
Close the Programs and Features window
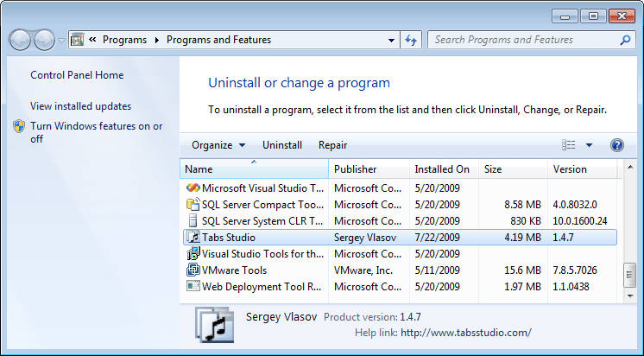click(622, 16)
